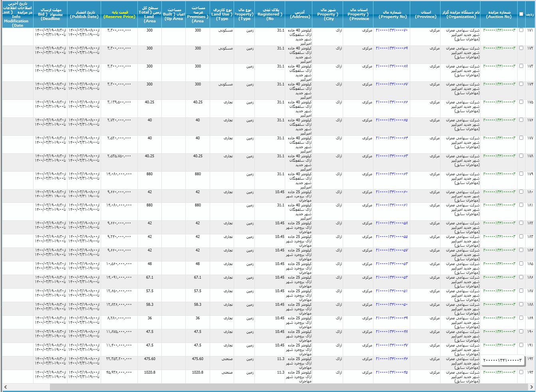Open property number link ending in 64

[392, 138]
